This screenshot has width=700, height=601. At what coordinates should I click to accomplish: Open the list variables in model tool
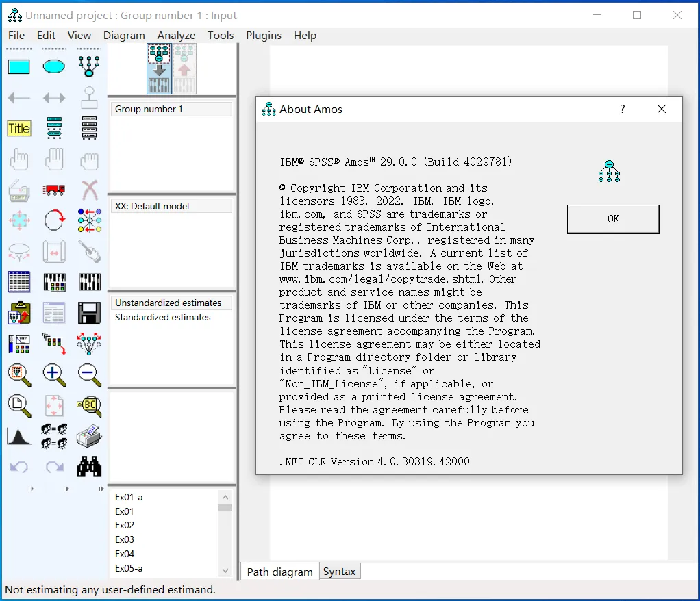point(54,128)
